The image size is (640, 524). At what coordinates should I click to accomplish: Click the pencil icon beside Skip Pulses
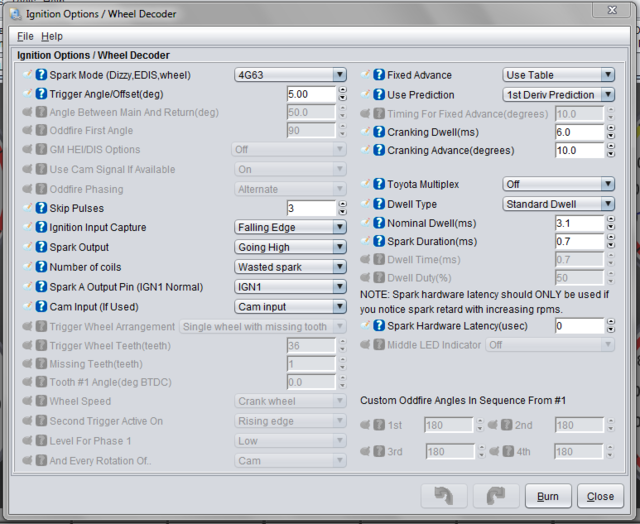(27, 207)
